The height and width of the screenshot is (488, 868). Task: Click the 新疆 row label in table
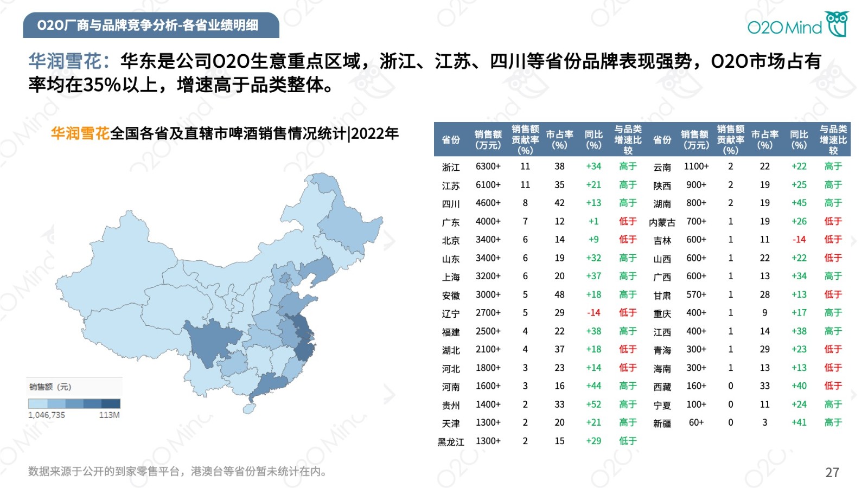(x=662, y=423)
